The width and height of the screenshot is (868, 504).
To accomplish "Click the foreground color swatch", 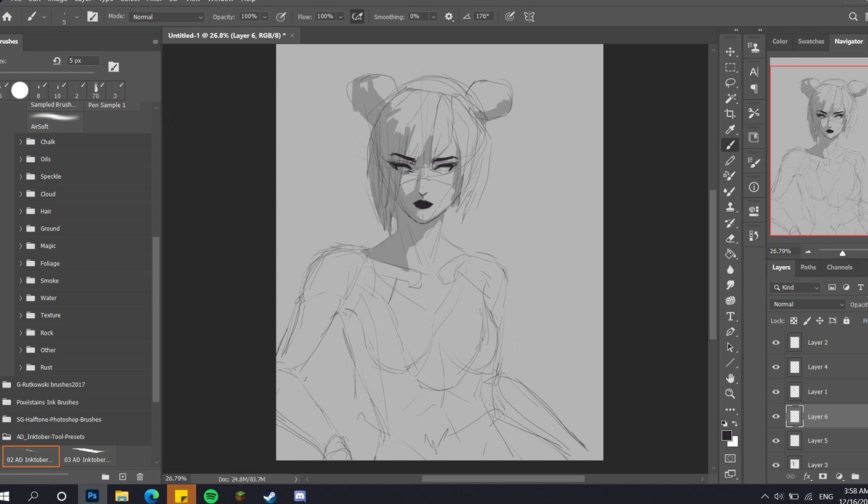I will [726, 435].
